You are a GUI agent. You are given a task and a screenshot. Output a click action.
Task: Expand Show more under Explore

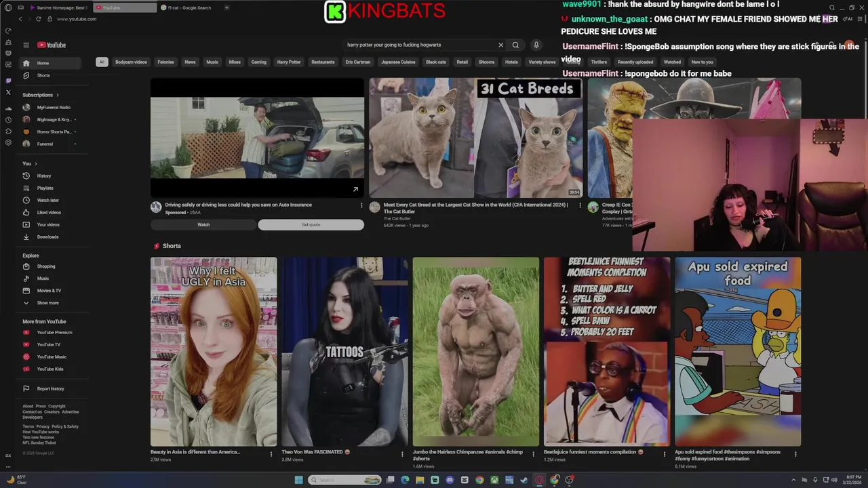pos(47,303)
